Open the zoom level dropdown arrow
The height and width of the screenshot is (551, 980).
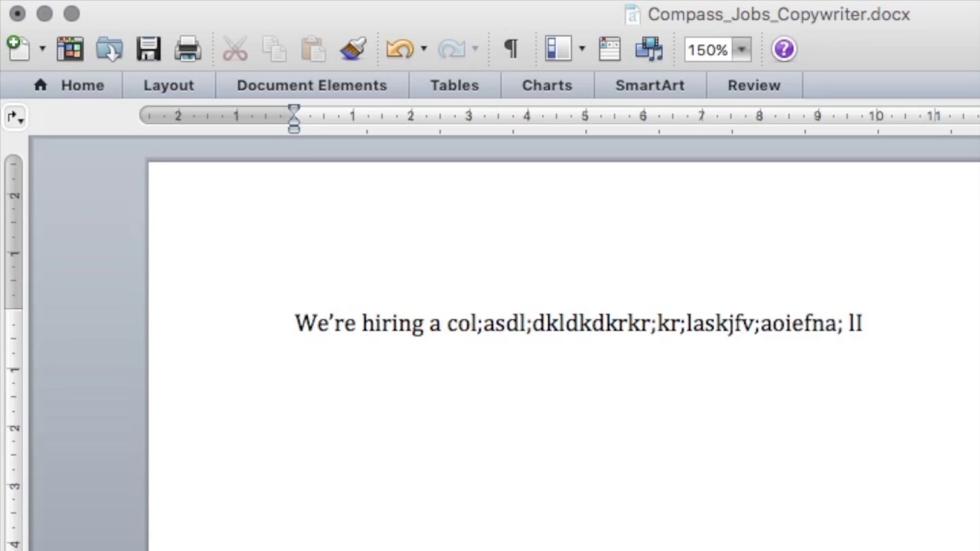pyautogui.click(x=741, y=50)
